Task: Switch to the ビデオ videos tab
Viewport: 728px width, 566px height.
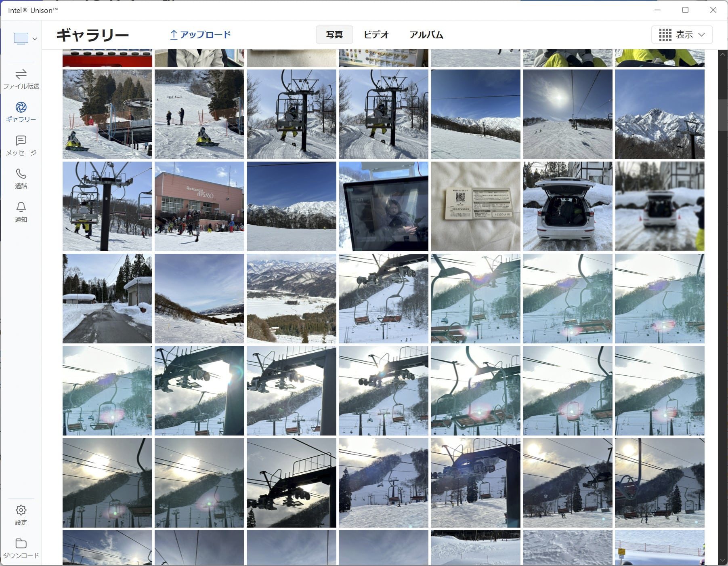Action: [376, 35]
